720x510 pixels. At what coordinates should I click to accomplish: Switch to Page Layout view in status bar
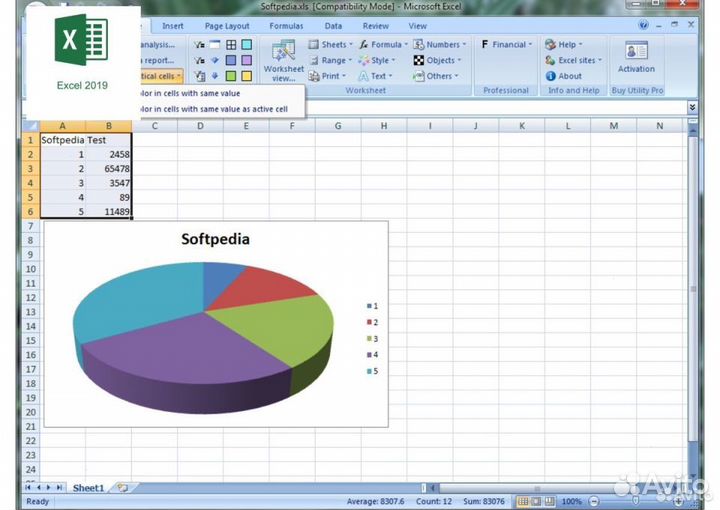[x=536, y=501]
